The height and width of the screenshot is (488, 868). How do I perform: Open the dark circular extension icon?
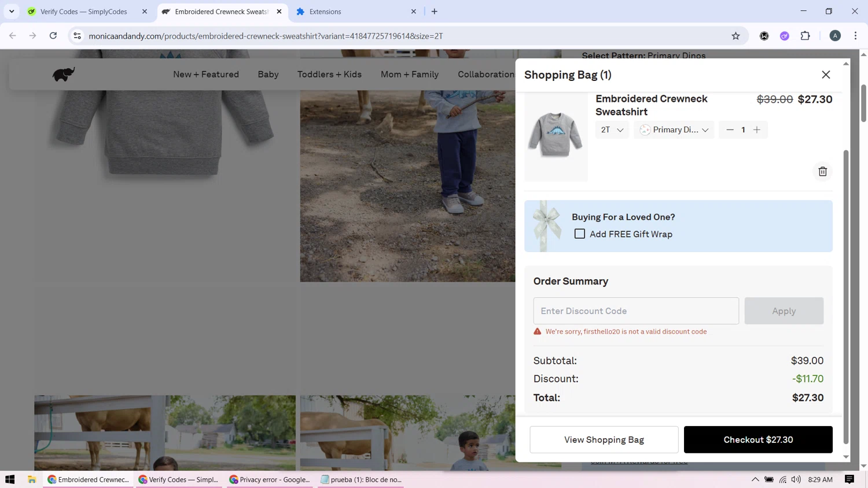(x=764, y=36)
